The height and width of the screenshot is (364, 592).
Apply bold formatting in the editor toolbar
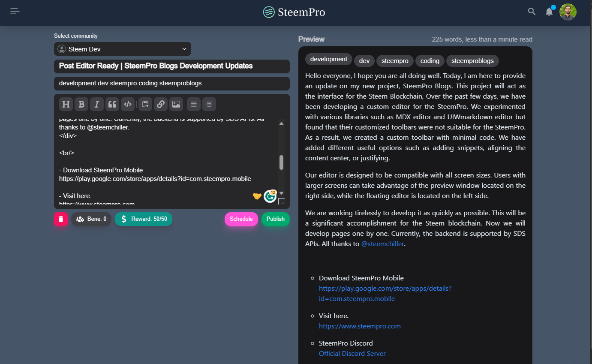(x=81, y=104)
